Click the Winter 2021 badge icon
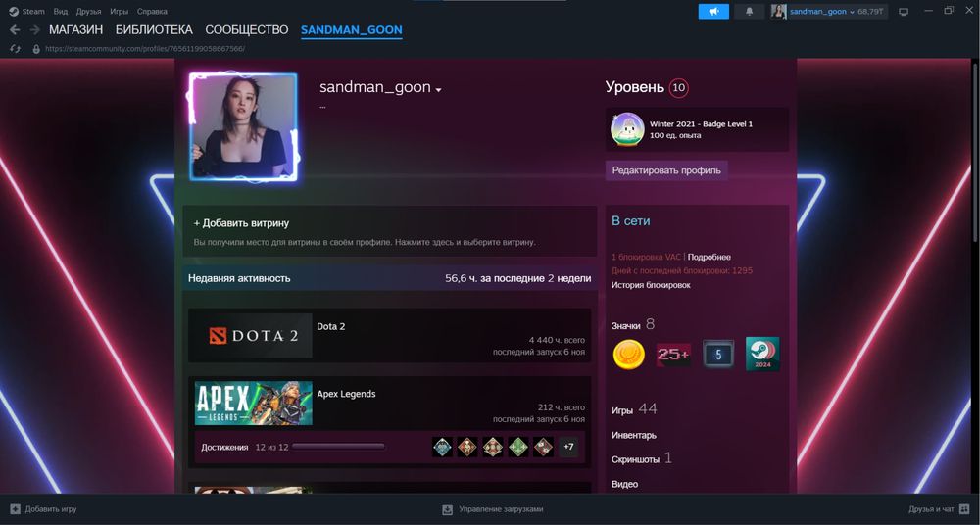Screen dimensions: 980x525 coord(627,129)
